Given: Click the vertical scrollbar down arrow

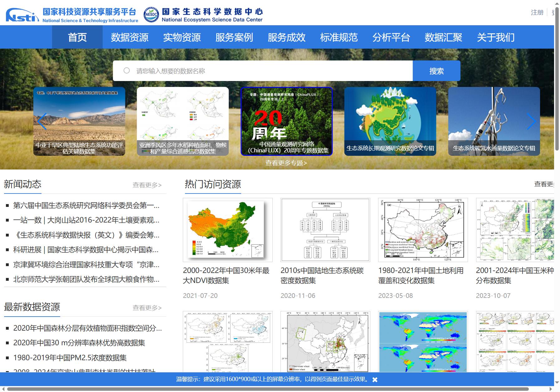Looking at the screenshot, I should click(557, 383).
